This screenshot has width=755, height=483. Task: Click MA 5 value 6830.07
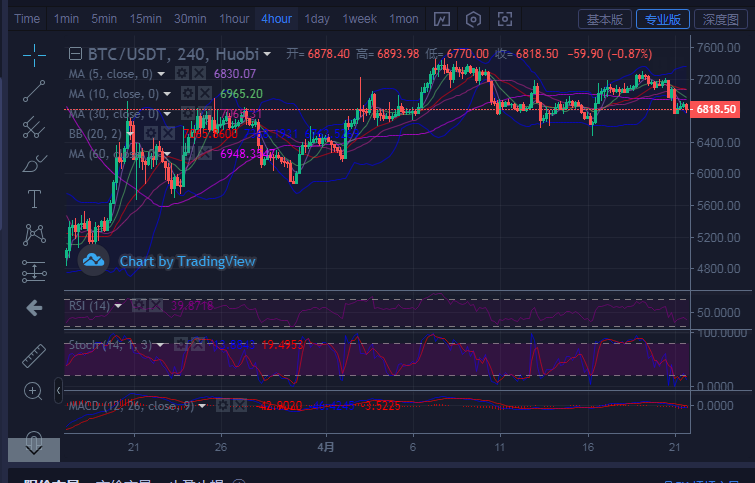[235, 74]
